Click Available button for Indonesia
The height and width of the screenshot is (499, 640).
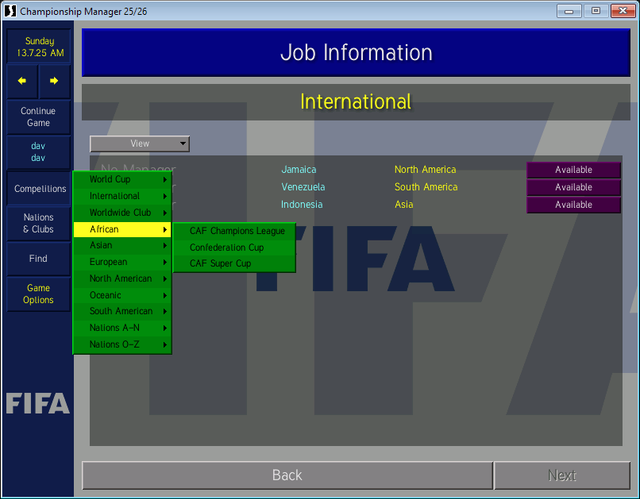[x=573, y=205]
